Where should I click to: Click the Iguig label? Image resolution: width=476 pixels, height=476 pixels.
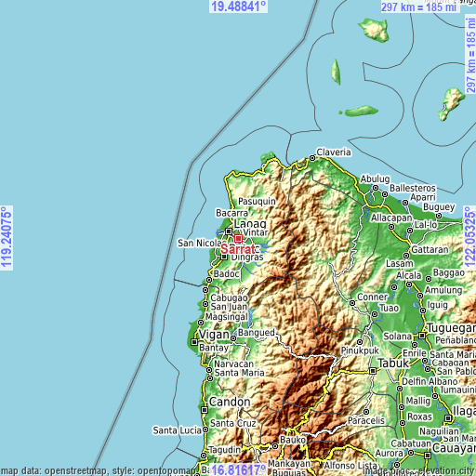[x=438, y=305]
